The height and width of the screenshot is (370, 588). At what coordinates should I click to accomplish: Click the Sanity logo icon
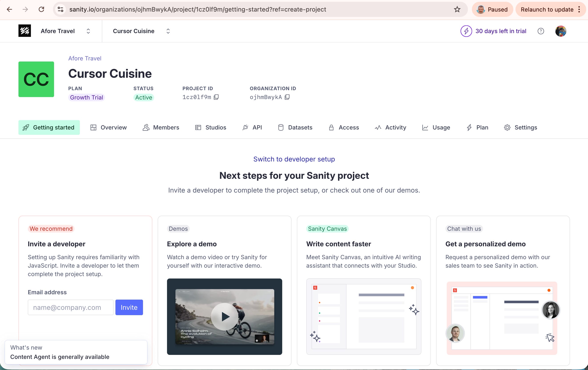(25, 31)
